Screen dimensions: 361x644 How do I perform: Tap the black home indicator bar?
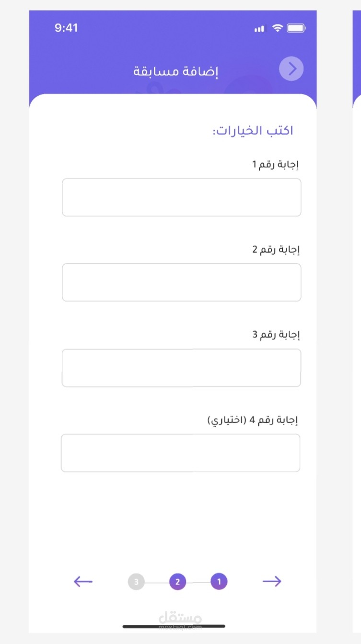pyautogui.click(x=174, y=626)
